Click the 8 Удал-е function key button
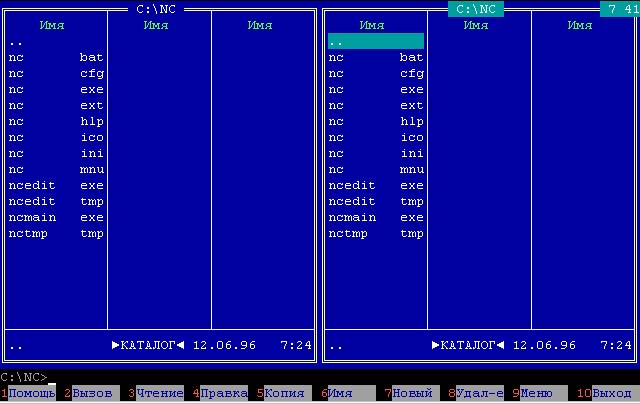Screen dimensions: 640x404 point(476,393)
